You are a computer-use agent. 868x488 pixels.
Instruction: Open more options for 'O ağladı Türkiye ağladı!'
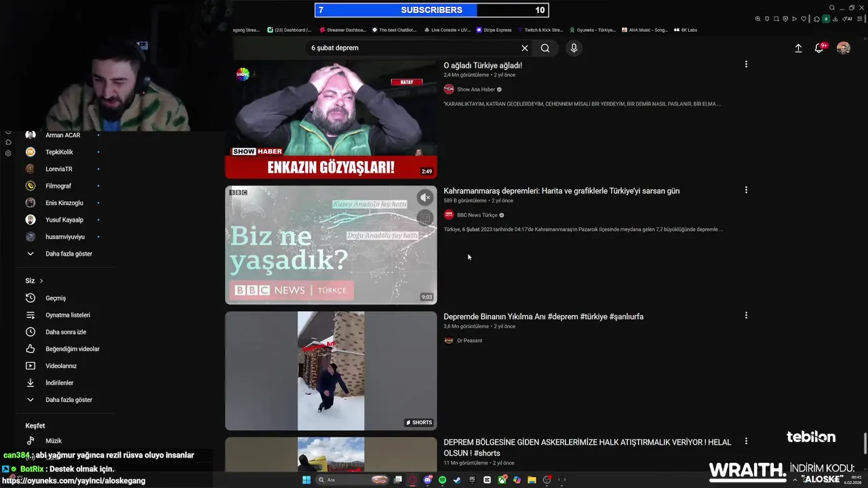tap(746, 64)
